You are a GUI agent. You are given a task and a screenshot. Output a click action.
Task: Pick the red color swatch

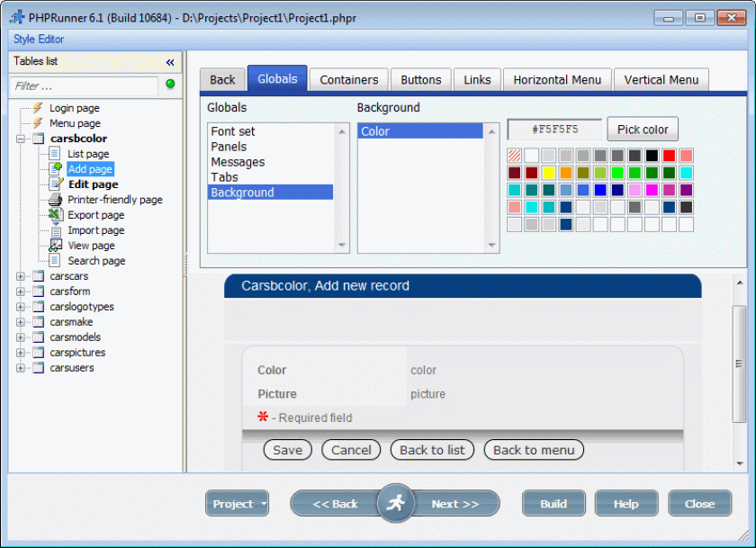669,155
